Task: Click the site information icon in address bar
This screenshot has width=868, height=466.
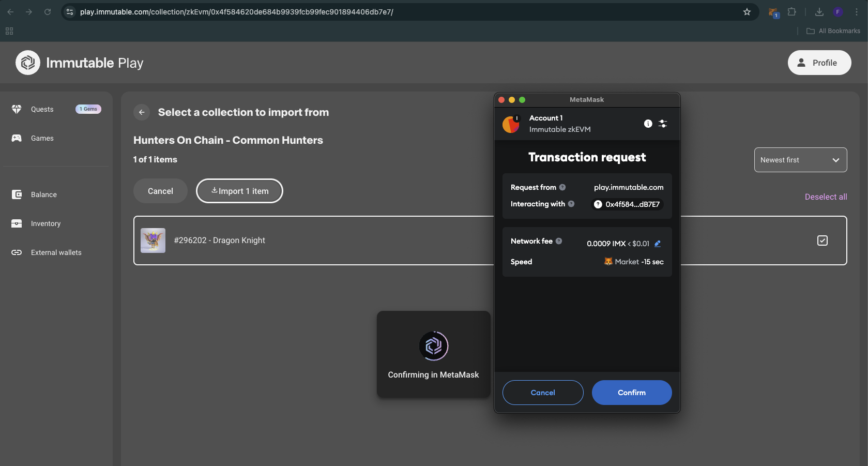Action: coord(70,12)
